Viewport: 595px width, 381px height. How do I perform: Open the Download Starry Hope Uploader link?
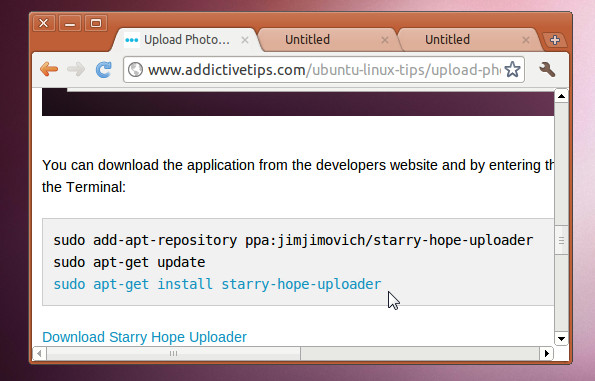point(145,337)
